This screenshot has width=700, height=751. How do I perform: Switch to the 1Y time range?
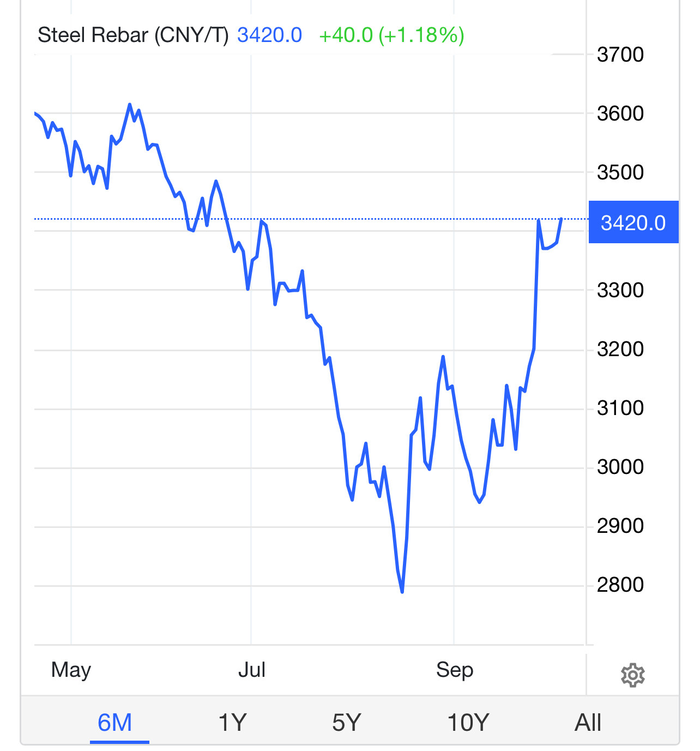232,723
